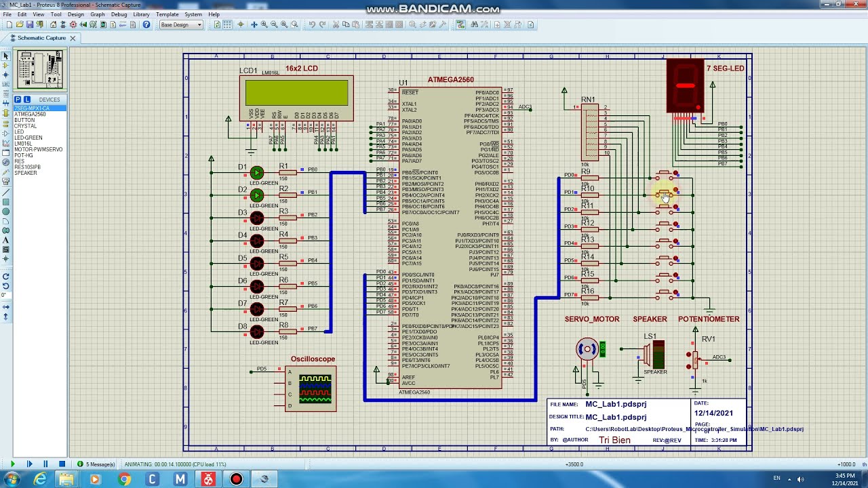Open the Debug menu
This screenshot has height=488, width=868.
click(119, 14)
